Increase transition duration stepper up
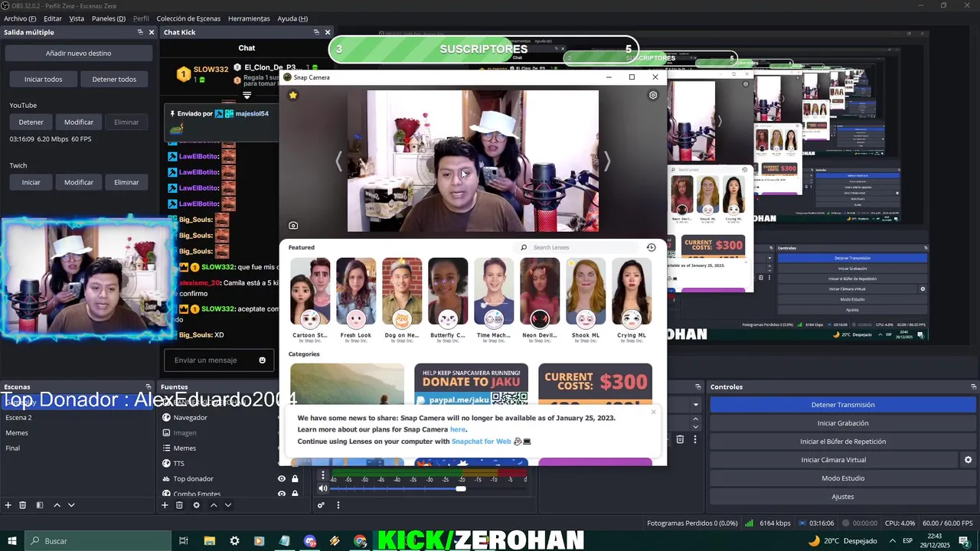Screen dimensions: 980x551 (696, 419)
